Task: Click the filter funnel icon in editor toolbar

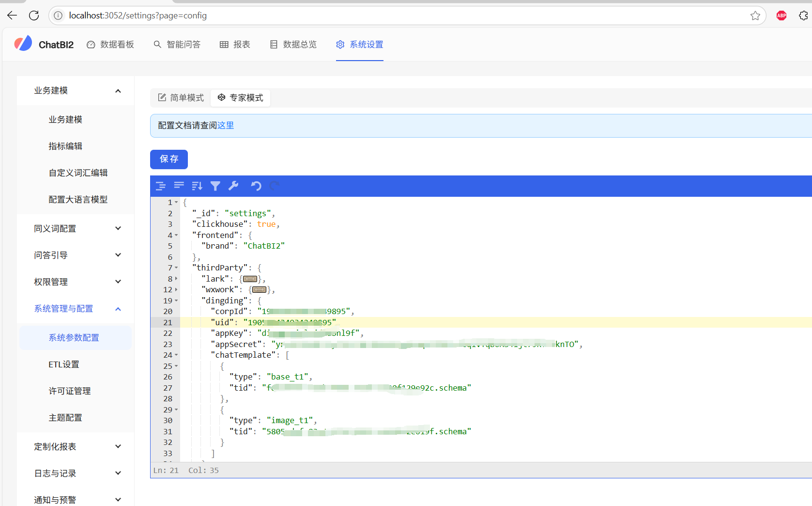Action: (215, 186)
